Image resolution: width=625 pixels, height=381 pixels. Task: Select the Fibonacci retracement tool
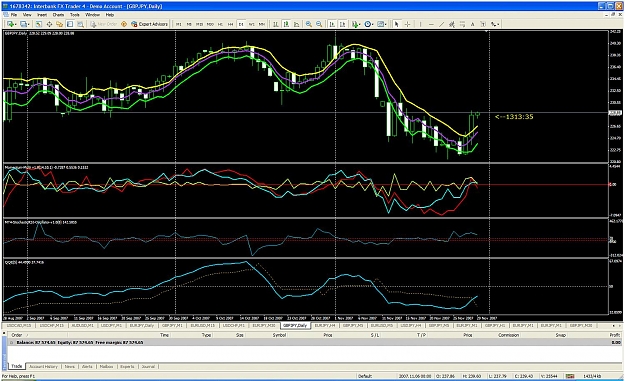[x=462, y=24]
